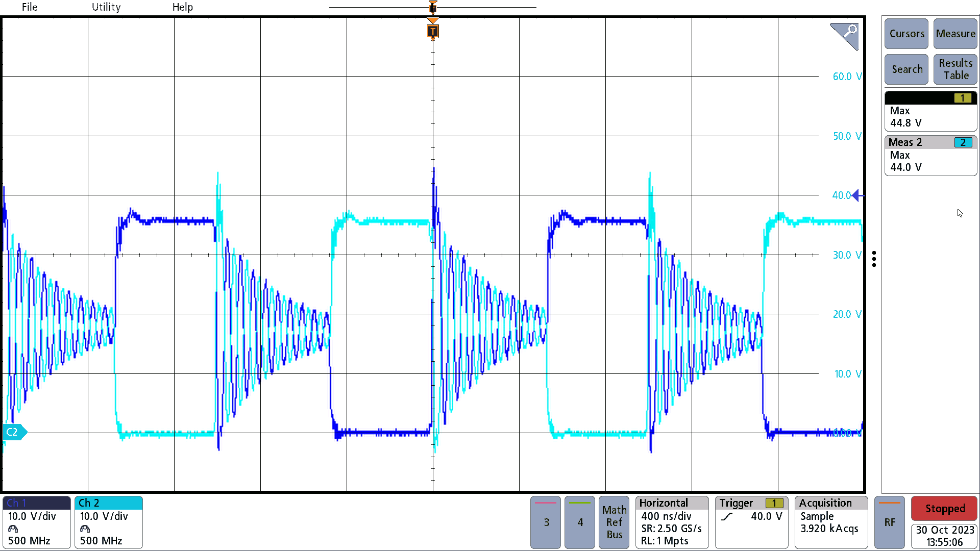Click the Ch 2 10.0 V/div scale value
This screenshot has width=980, height=551.
point(104,516)
